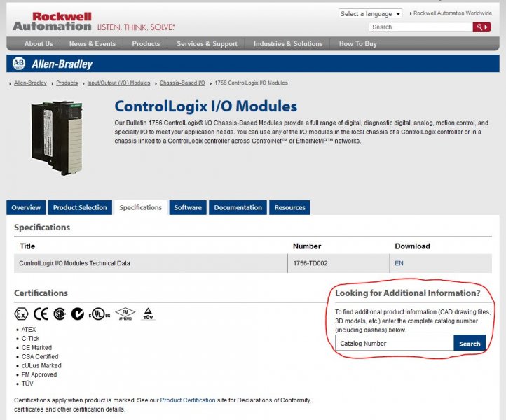Click the FM Approved certification icon
The height and width of the screenshot is (420, 506).
point(125,314)
